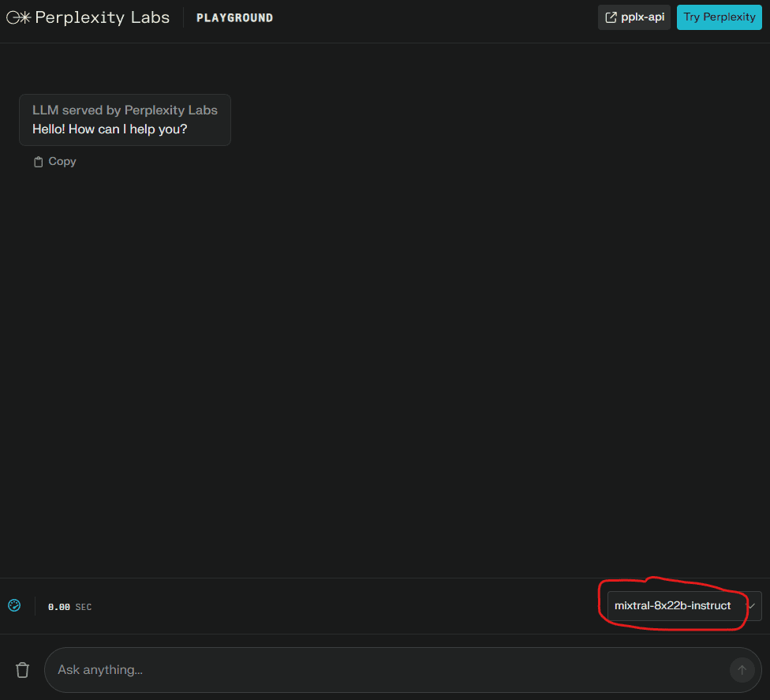The width and height of the screenshot is (770, 700).
Task: Open the pplx-api external link
Action: pos(634,17)
